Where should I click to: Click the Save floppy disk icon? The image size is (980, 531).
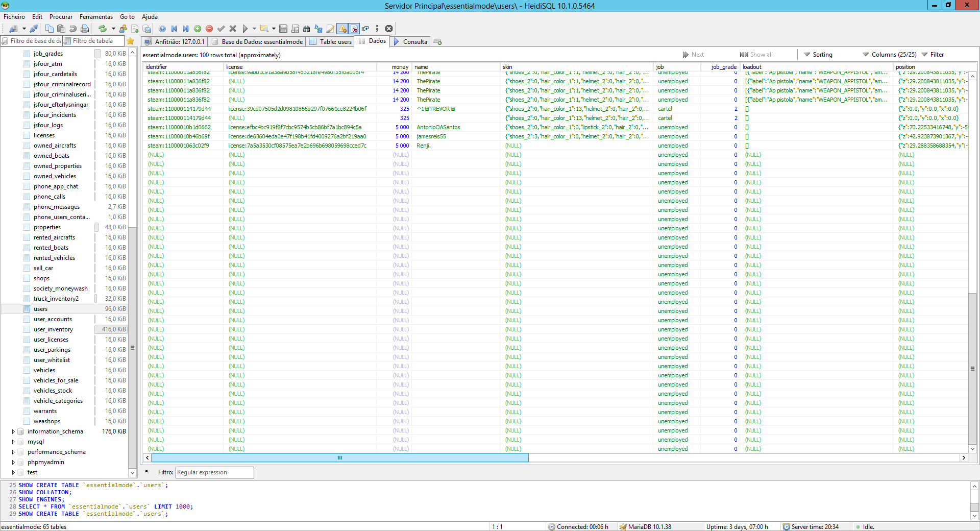pos(283,29)
